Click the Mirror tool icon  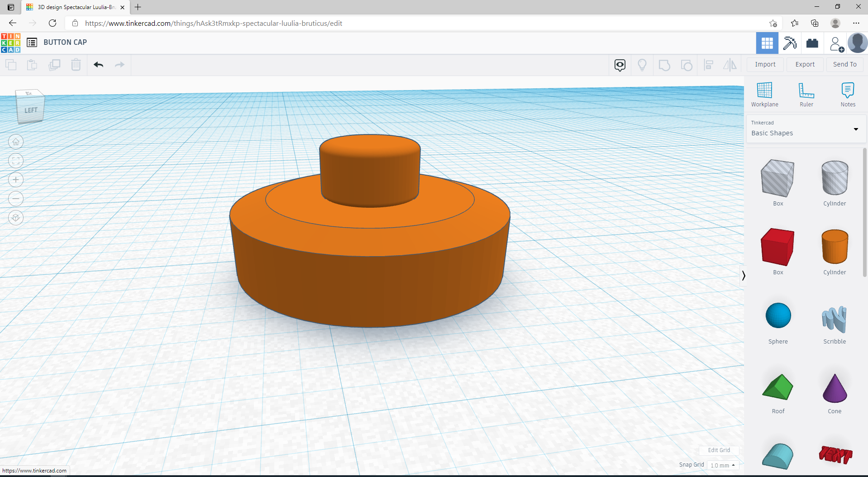730,65
